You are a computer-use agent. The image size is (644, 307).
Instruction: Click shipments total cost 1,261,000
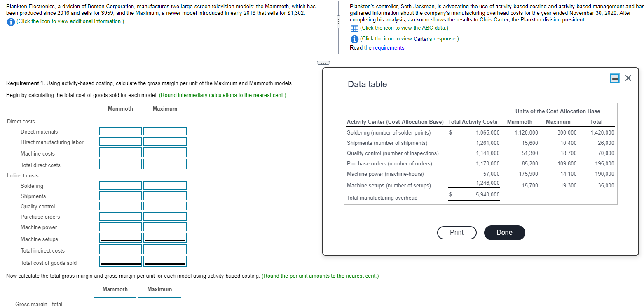tap(487, 143)
